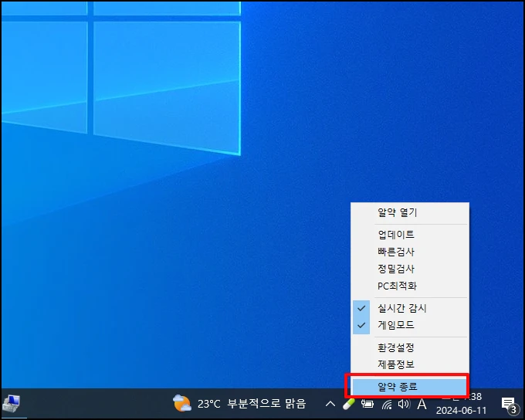Click the ALYac pill tray icon

[x=348, y=404]
